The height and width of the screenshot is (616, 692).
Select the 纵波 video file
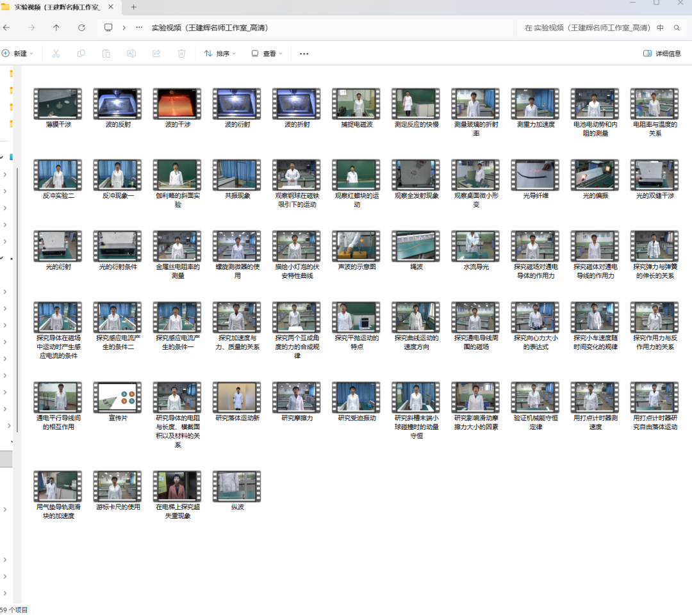click(x=237, y=487)
